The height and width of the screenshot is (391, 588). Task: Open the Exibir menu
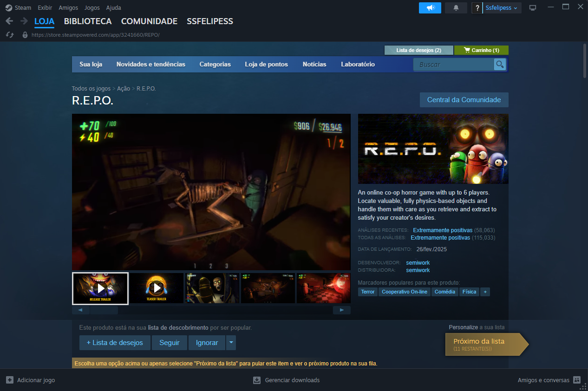point(45,7)
